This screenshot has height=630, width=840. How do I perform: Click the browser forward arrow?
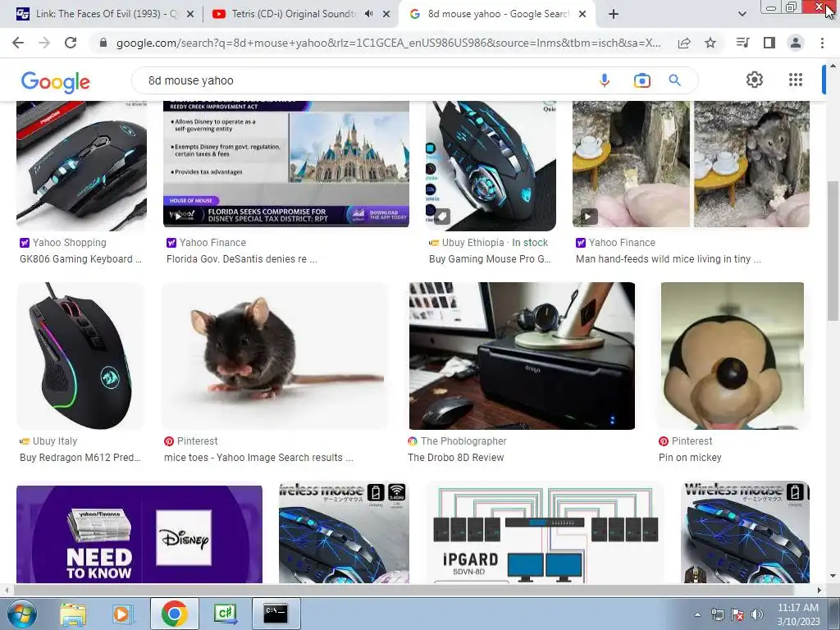coord(44,43)
